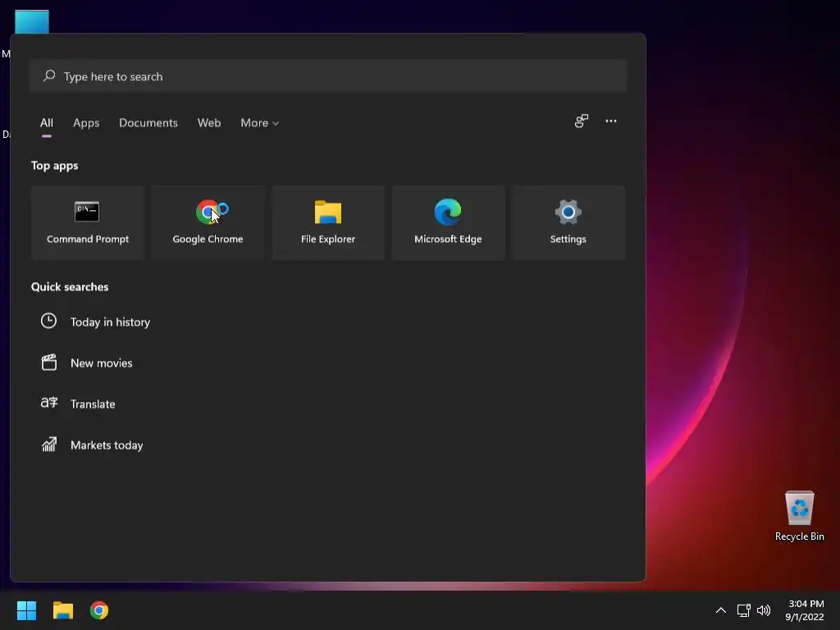Viewport: 840px width, 630px height.
Task: Click the search from phone/feedback icon
Action: [x=582, y=121]
